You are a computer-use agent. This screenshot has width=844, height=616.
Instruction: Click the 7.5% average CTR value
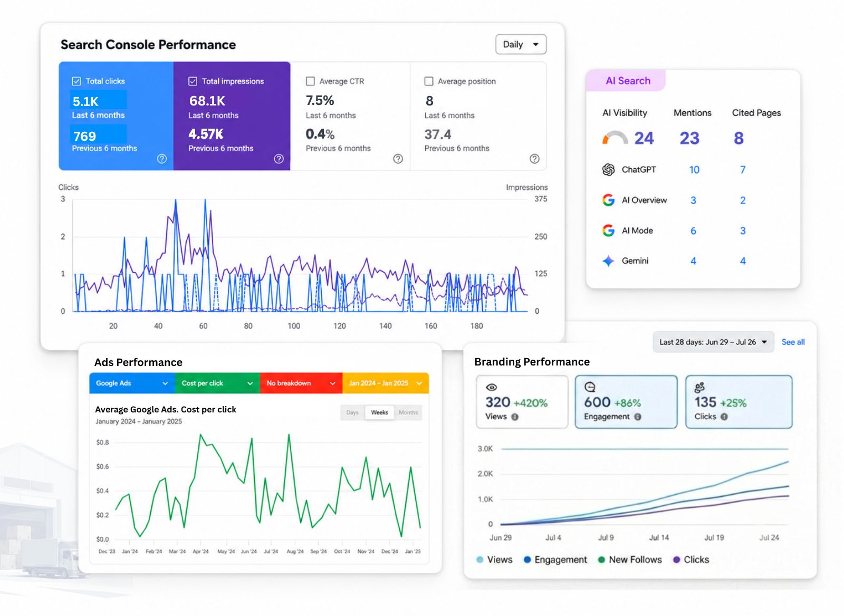[x=320, y=100]
